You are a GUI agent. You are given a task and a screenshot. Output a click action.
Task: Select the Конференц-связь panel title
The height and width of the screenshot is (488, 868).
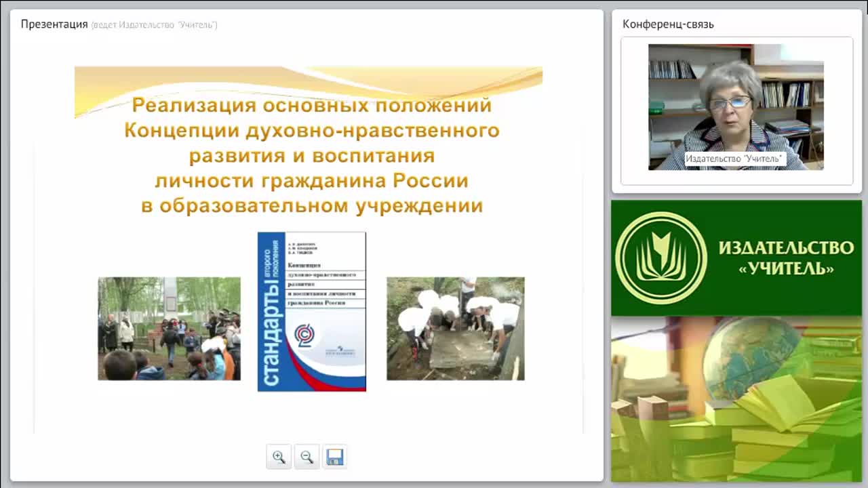point(668,24)
